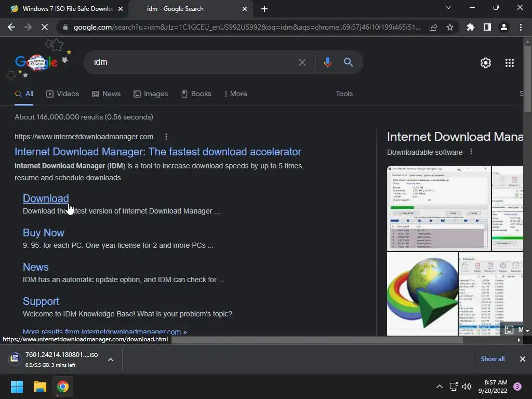532x399 pixels.
Task: Click the address bar URL
Action: [x=247, y=27]
